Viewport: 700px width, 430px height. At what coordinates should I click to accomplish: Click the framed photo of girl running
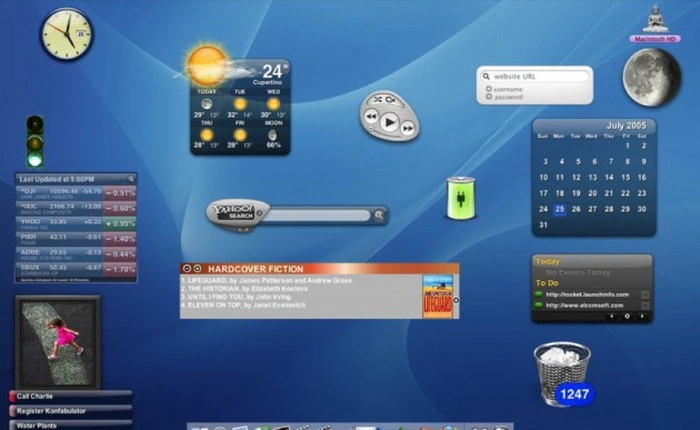click(x=58, y=342)
